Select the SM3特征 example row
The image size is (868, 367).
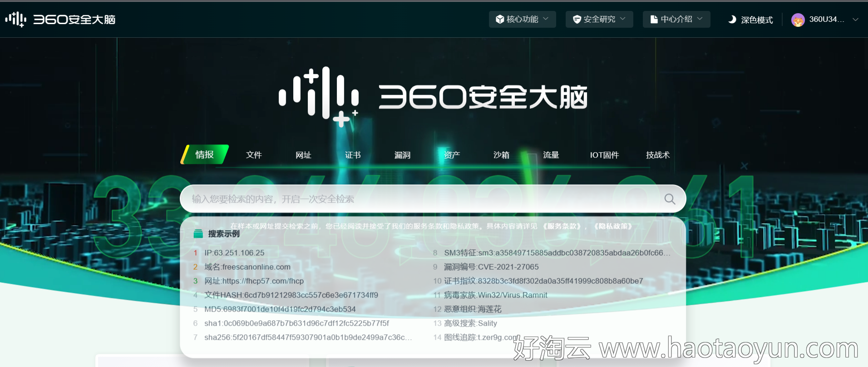557,253
